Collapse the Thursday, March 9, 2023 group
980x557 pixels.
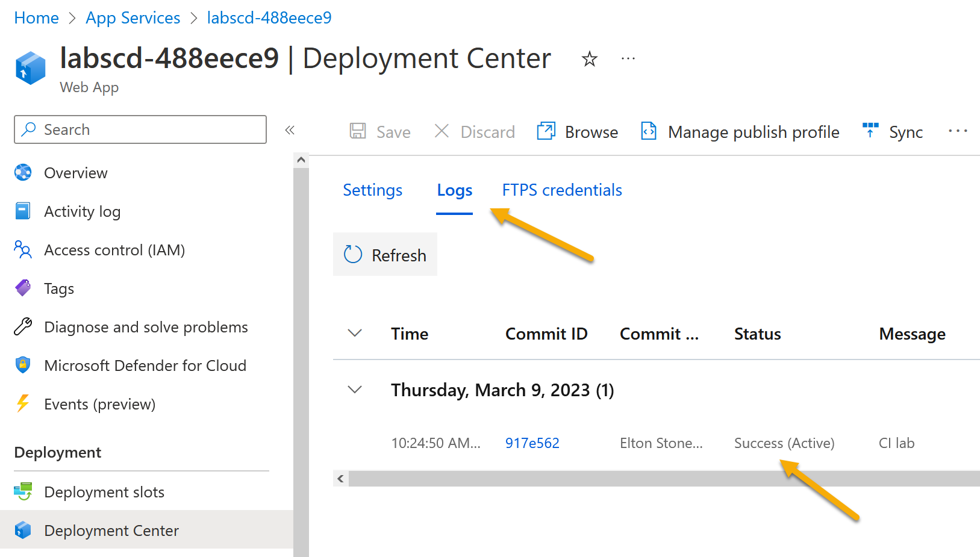[x=355, y=390]
